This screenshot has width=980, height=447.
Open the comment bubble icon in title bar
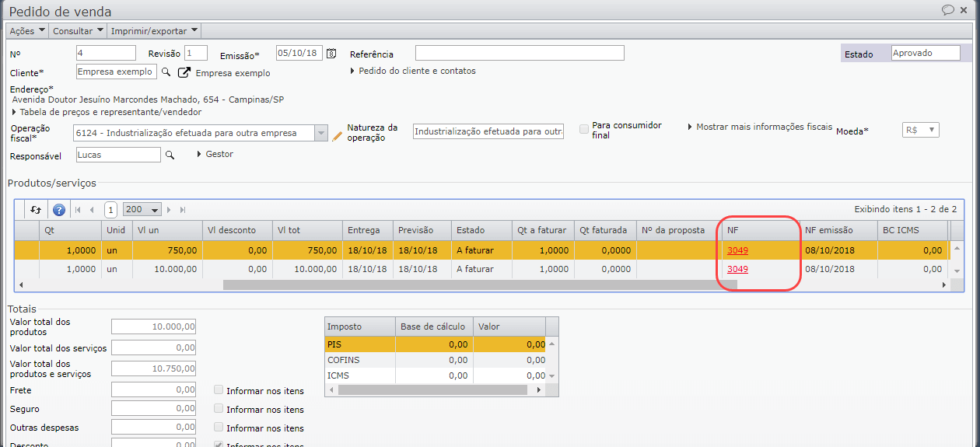948,10
